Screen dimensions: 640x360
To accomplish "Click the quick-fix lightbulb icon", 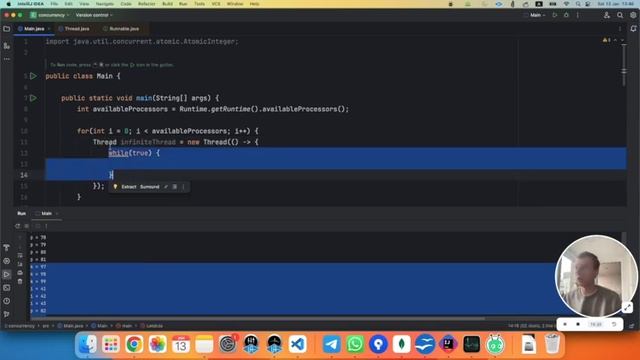I will point(115,187).
